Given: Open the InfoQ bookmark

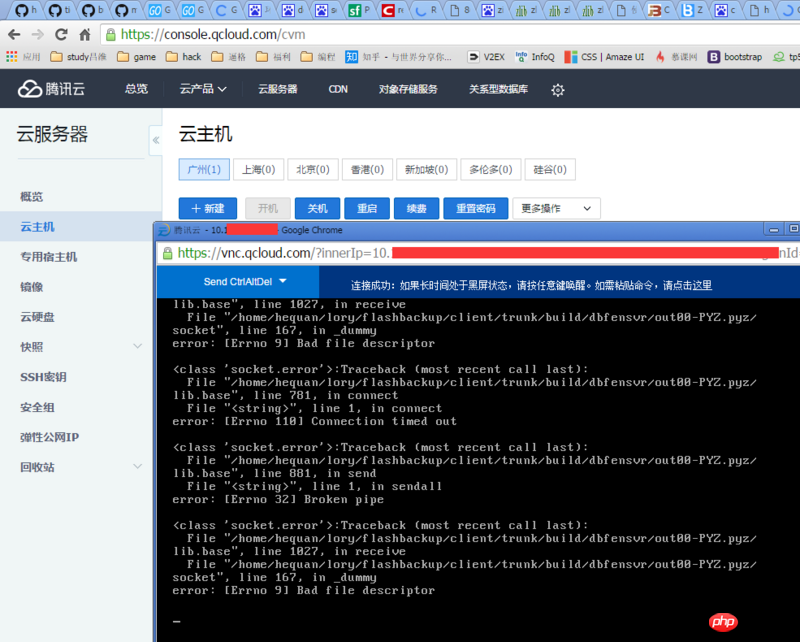Looking at the screenshot, I should tap(535, 57).
